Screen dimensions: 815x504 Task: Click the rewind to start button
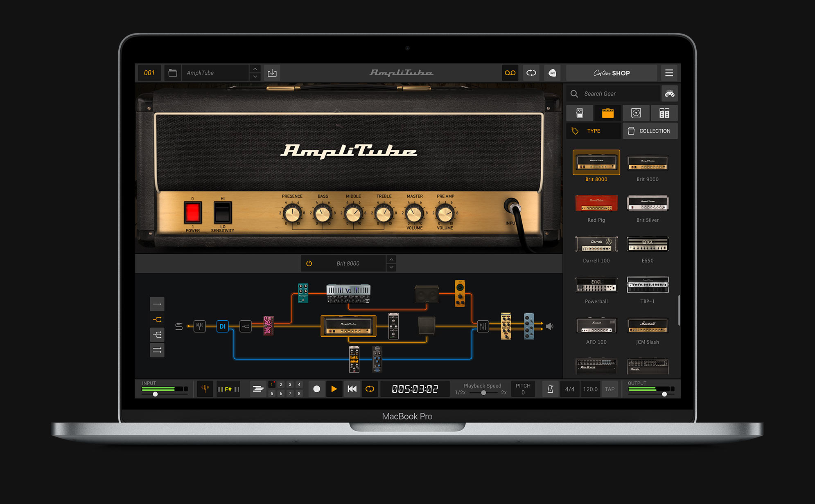(x=352, y=389)
